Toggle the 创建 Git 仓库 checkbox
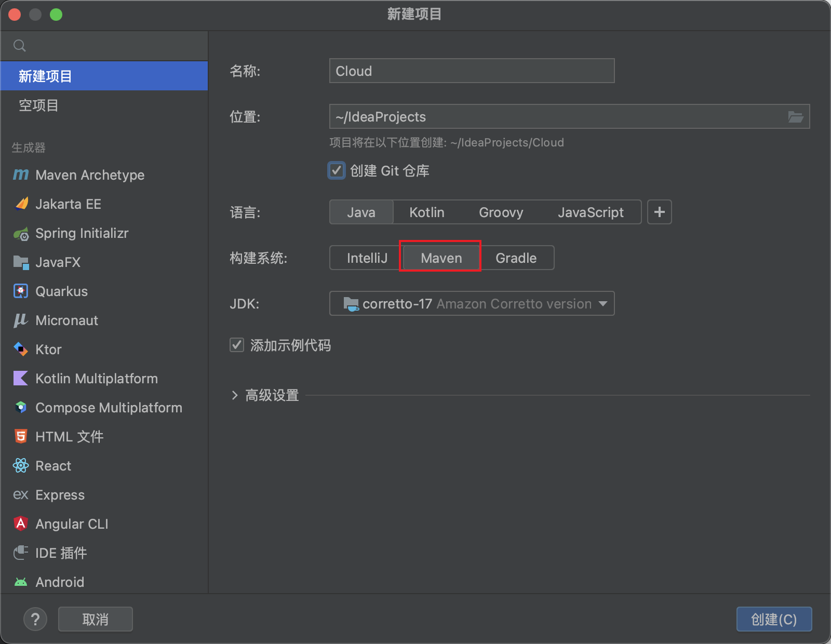The width and height of the screenshot is (831, 644). click(337, 170)
